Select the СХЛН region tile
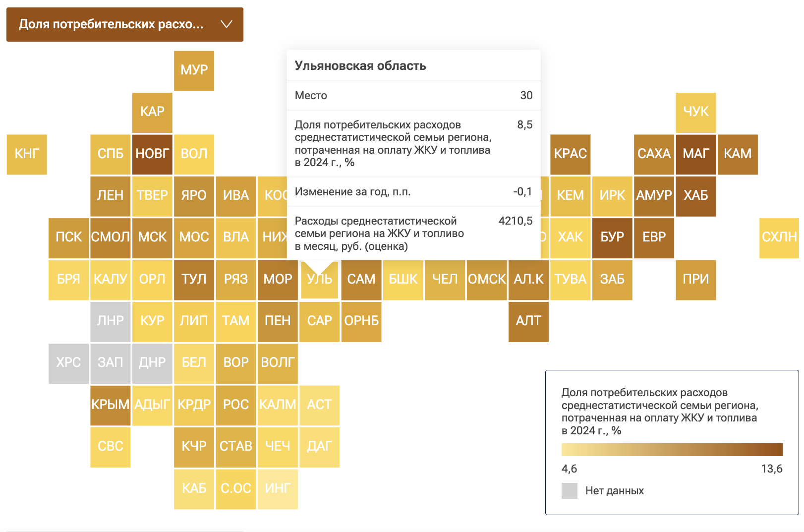Screen dimensions: 804x532 pos(779,238)
